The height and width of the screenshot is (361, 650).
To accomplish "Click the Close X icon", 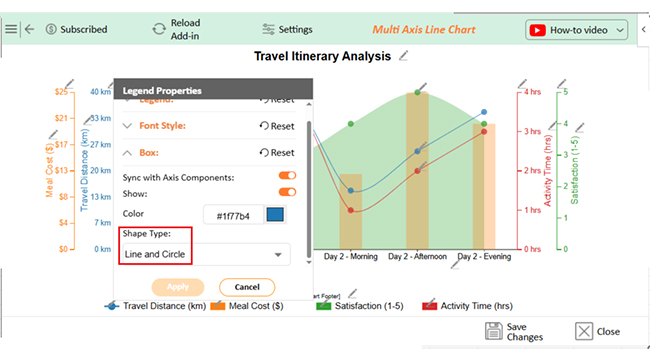I will 584,331.
